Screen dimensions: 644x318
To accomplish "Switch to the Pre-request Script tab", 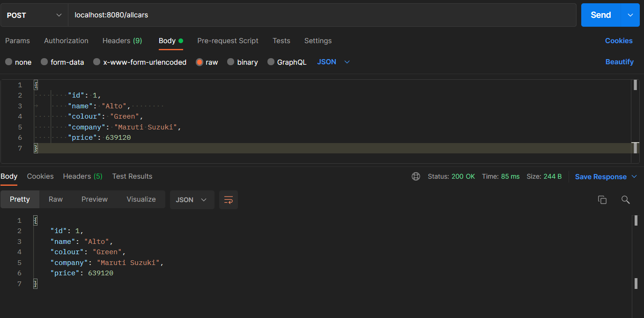I will pyautogui.click(x=228, y=41).
